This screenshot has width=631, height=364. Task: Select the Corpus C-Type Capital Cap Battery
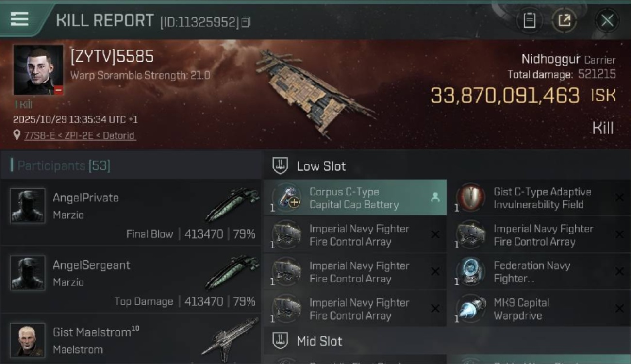pos(354,198)
